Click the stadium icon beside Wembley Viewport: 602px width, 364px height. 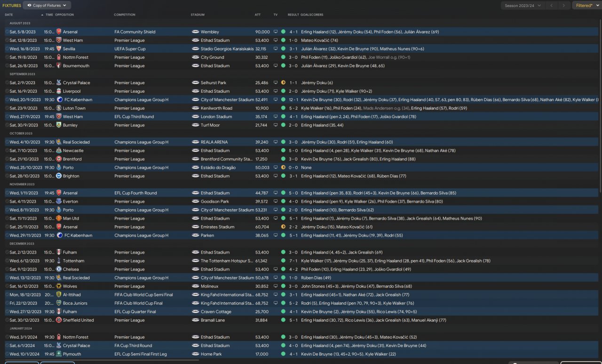pyautogui.click(x=196, y=32)
